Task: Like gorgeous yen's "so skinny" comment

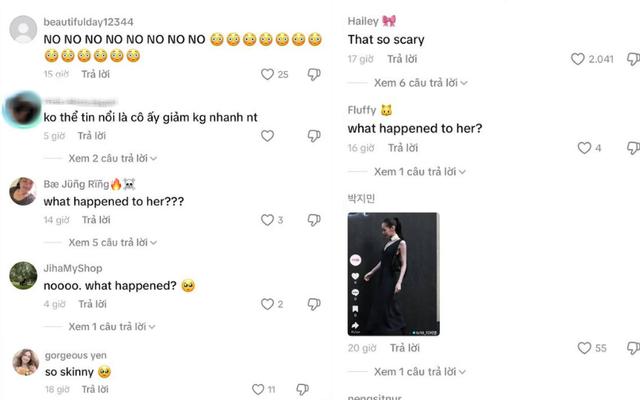Action: [258, 389]
